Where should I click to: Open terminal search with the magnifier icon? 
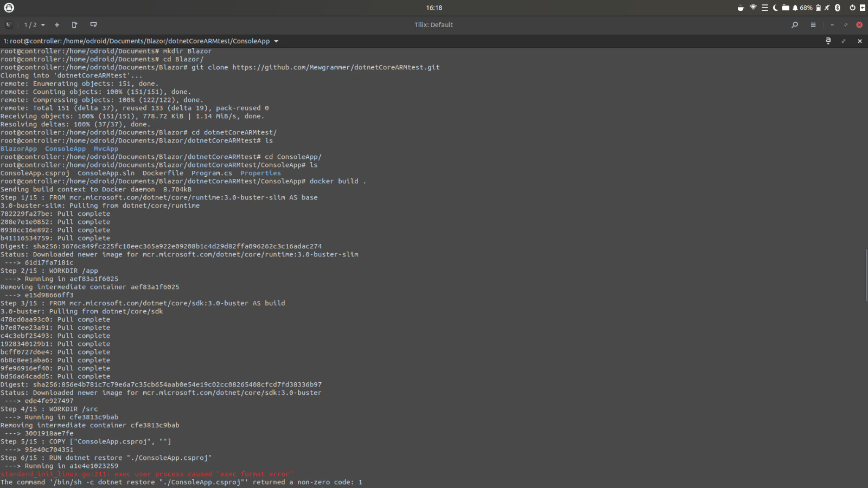[794, 24]
